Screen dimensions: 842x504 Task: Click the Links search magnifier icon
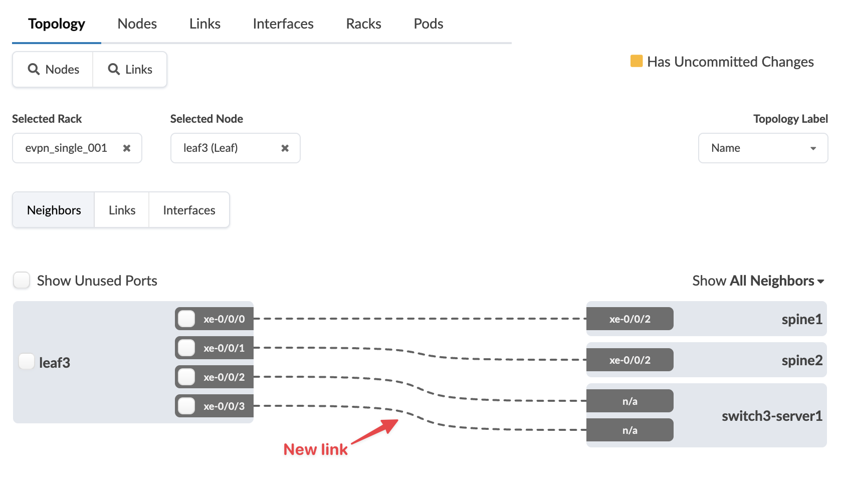tap(114, 69)
